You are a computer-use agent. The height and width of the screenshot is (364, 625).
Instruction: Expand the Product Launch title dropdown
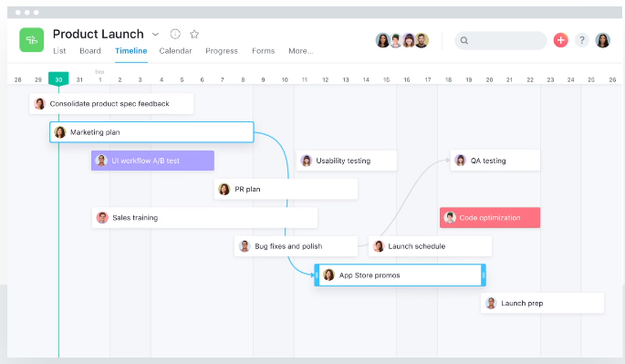pyautogui.click(x=155, y=35)
